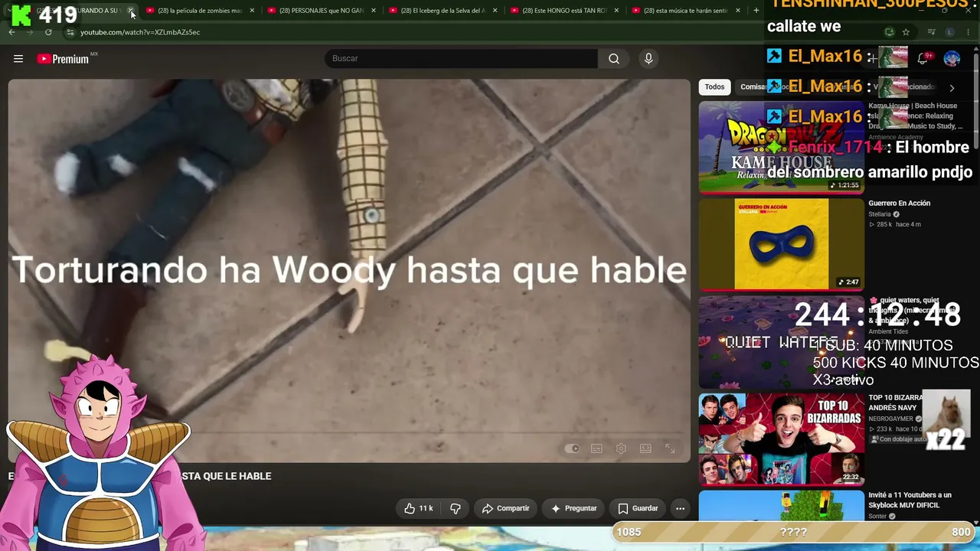Show more filter chips with right arrow
The image size is (980, 551).
click(x=952, y=88)
